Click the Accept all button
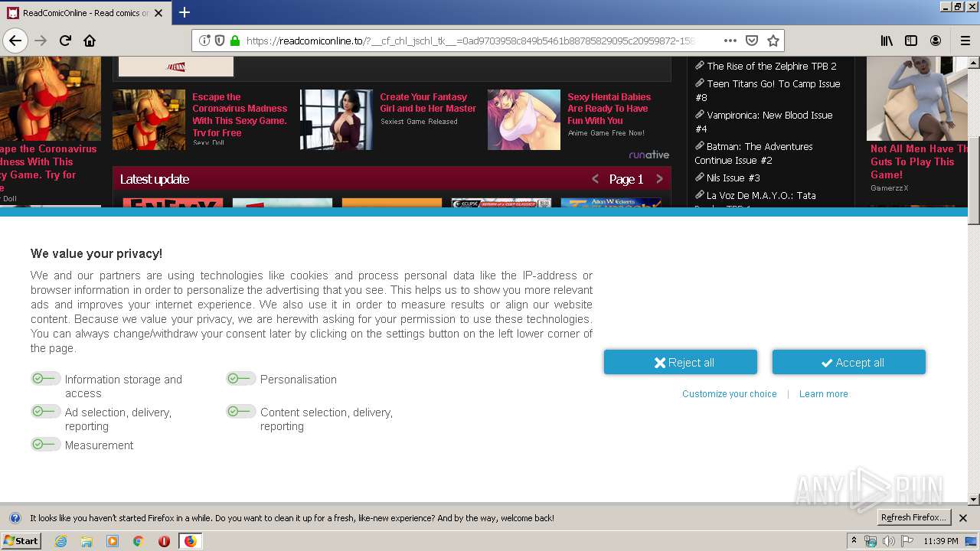Screen dimensions: 980x551 coord(849,363)
